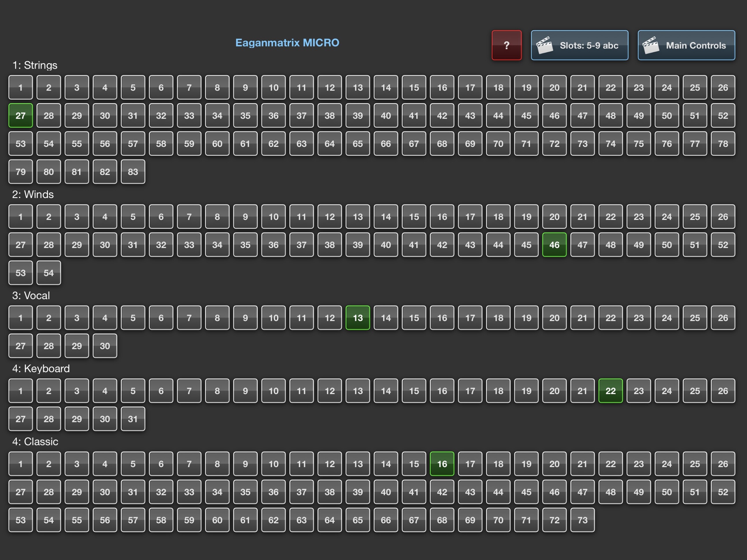Select the active Classic preset 16
Screen dimensions: 747x560
point(442,464)
